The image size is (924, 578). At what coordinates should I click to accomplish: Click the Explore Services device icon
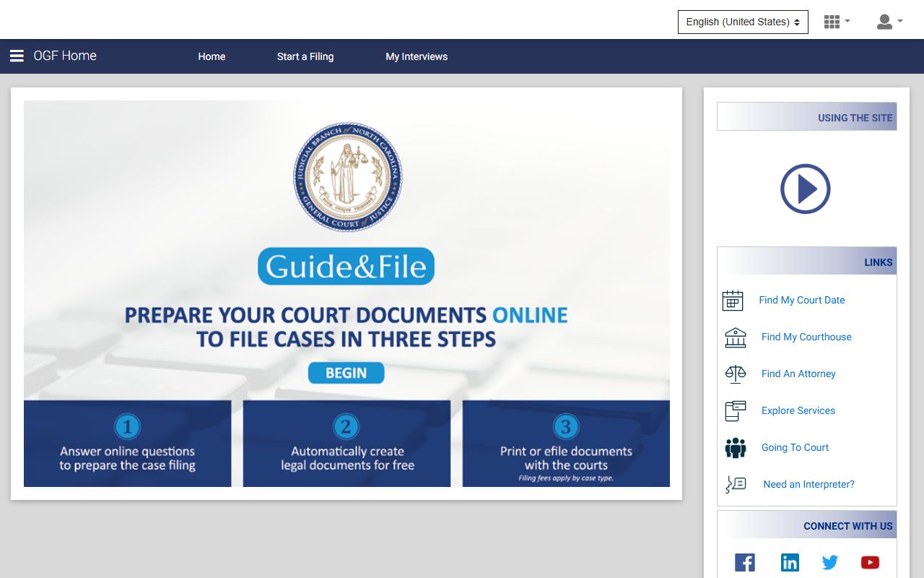point(736,411)
